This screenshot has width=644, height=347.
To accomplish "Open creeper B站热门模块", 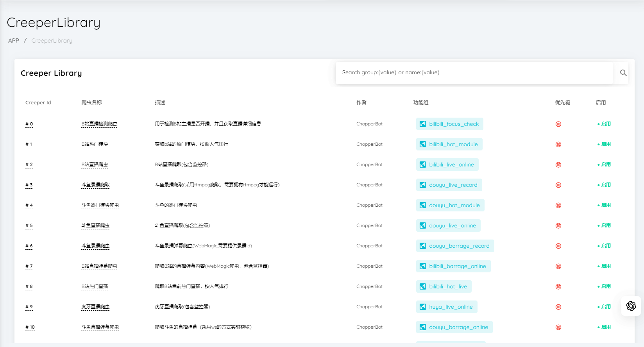I will (95, 144).
